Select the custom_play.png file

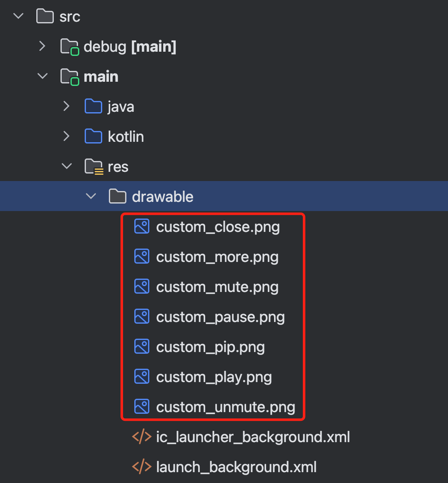214,377
